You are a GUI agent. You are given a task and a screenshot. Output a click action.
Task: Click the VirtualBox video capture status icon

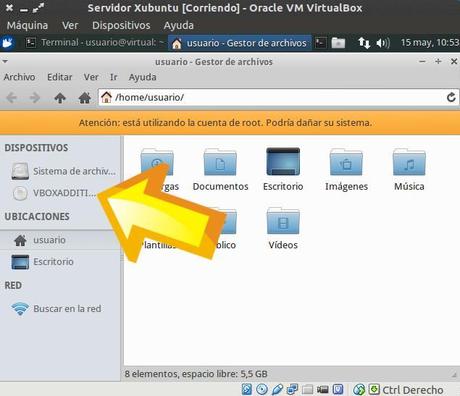pyautogui.click(x=322, y=389)
